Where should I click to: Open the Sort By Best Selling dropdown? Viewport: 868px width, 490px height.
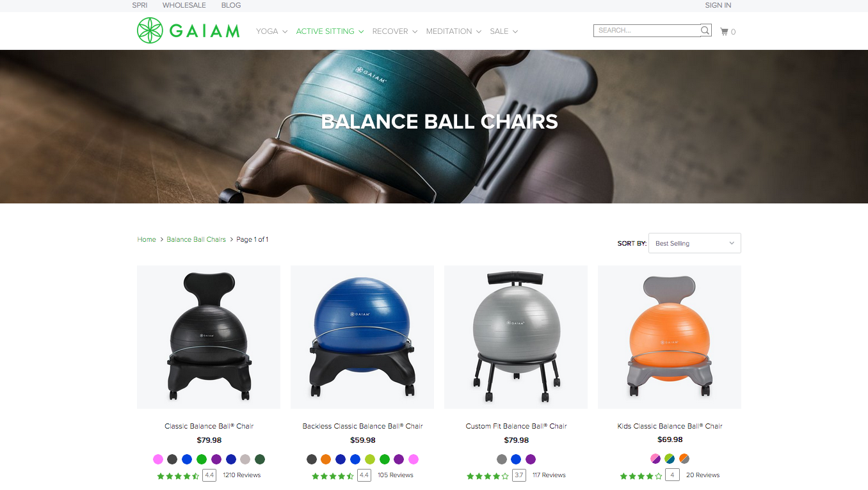pyautogui.click(x=695, y=243)
